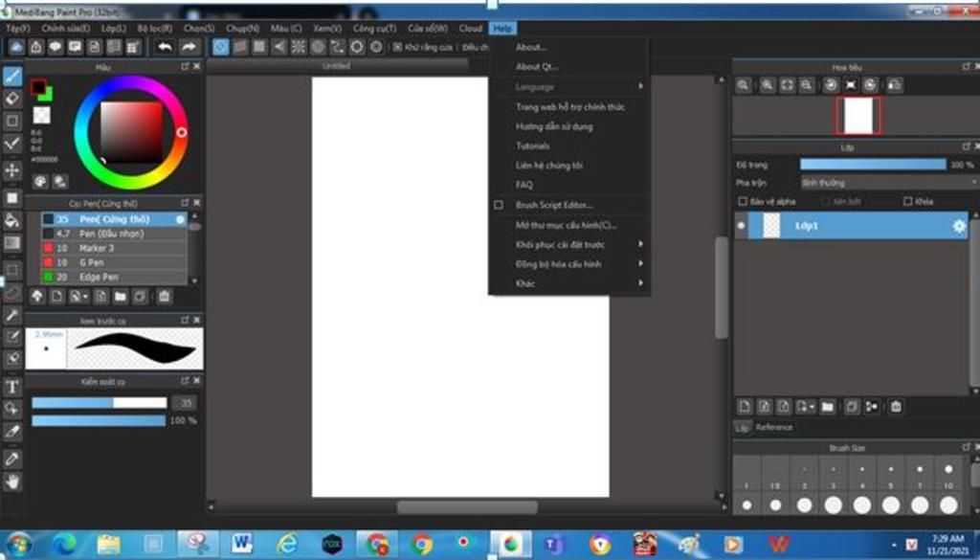The width and height of the screenshot is (980, 560).
Task: Toggle visibility of layer Lớp1
Action: click(x=741, y=226)
